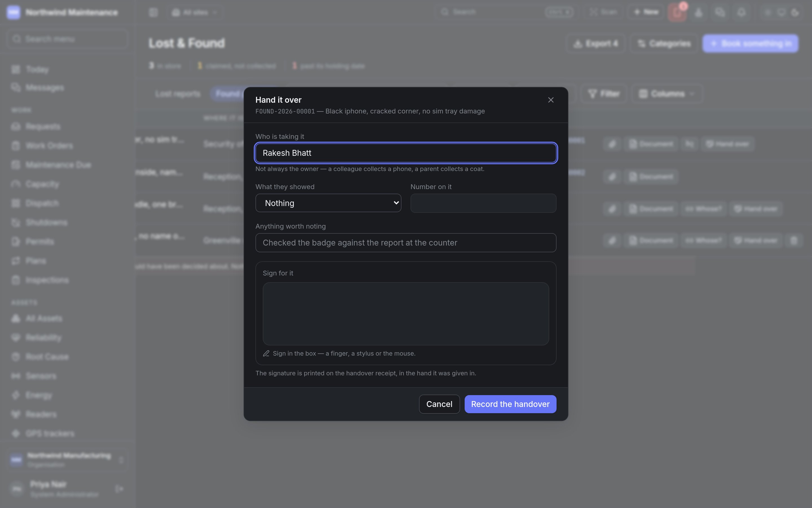812x508 pixels.
Task: Click inside the Sign for it box
Action: pos(406,314)
